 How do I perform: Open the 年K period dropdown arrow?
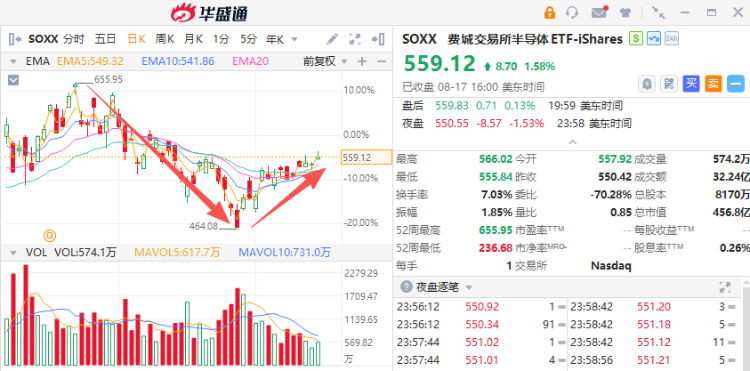click(294, 40)
